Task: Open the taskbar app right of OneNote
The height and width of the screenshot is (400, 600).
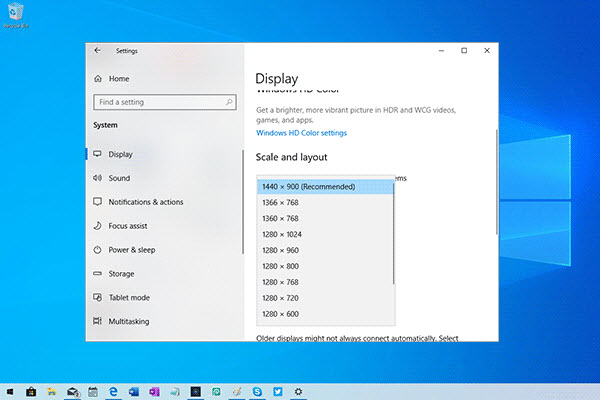Action: click(175, 392)
